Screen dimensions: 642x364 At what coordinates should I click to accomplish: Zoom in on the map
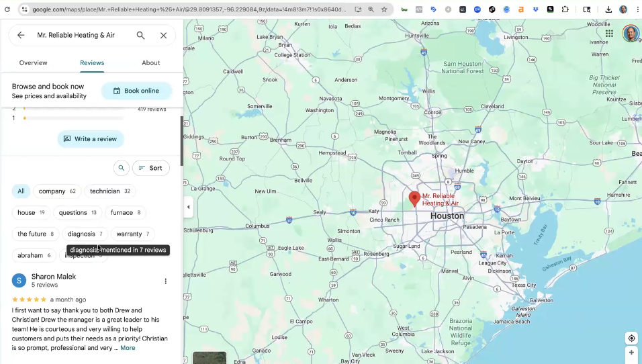pyautogui.click(x=631, y=353)
